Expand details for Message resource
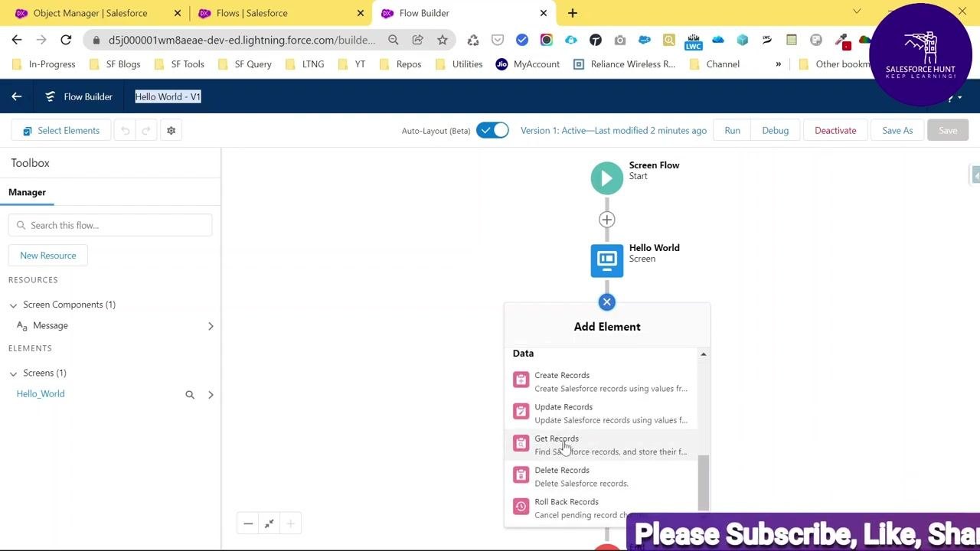Screen dimensions: 980x551 [x=211, y=327]
